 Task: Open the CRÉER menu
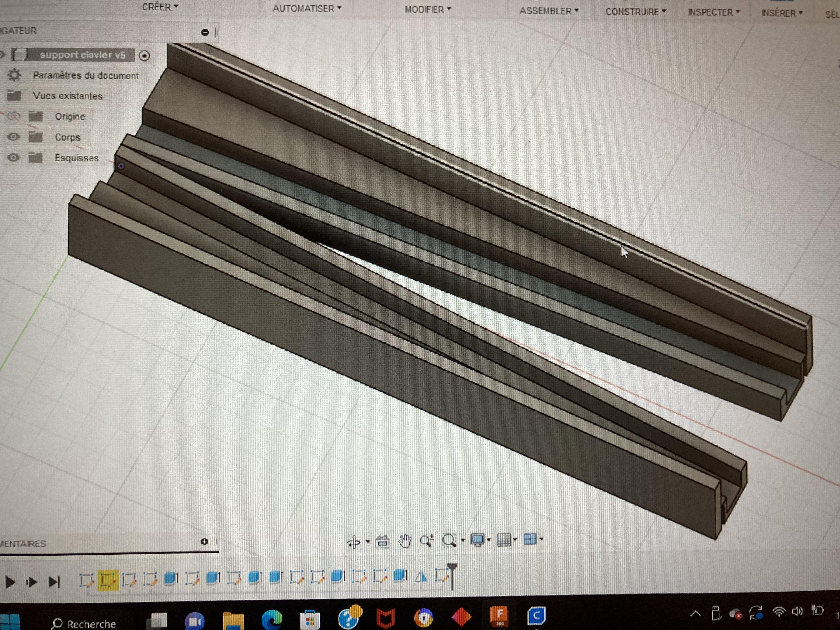coord(160,7)
